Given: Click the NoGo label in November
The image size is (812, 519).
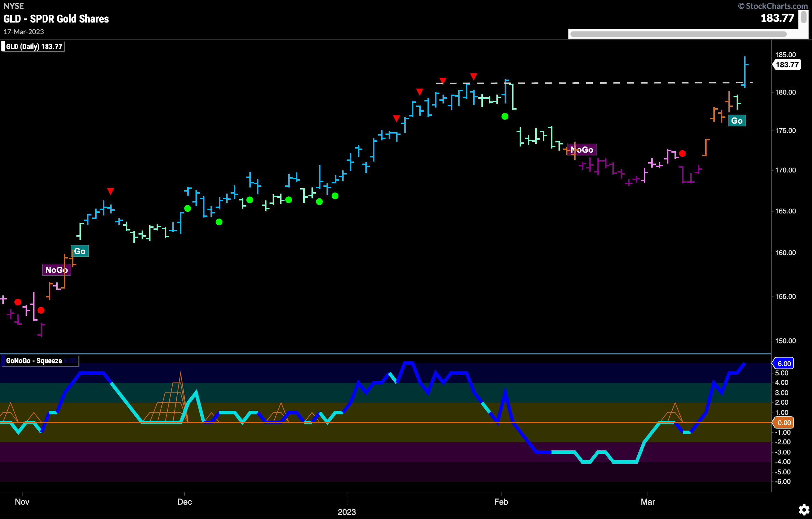Looking at the screenshot, I should click(56, 270).
